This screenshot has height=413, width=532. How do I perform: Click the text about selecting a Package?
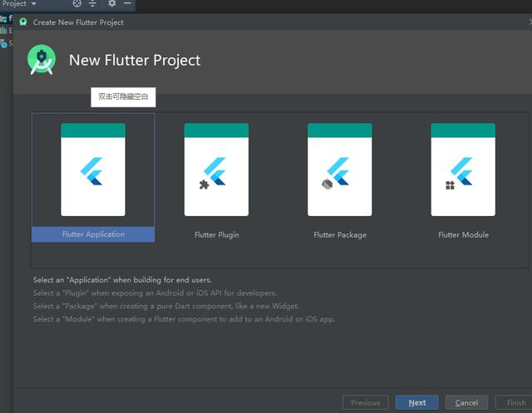click(166, 306)
